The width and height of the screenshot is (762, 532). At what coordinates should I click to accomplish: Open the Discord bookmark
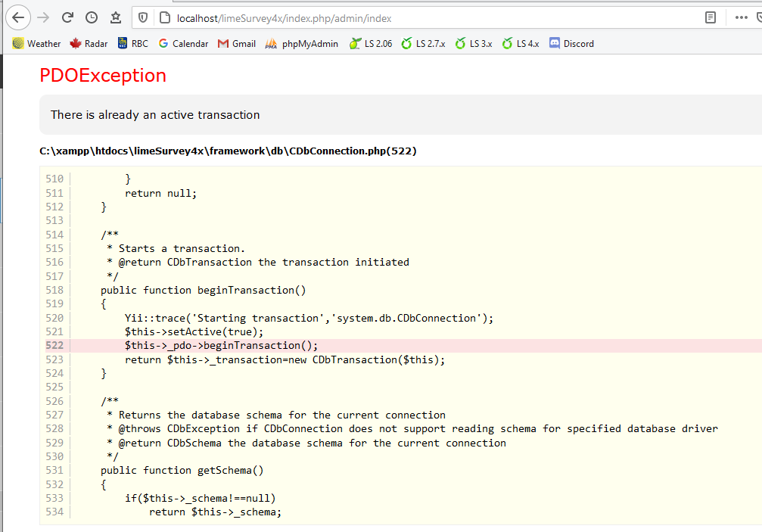(571, 44)
